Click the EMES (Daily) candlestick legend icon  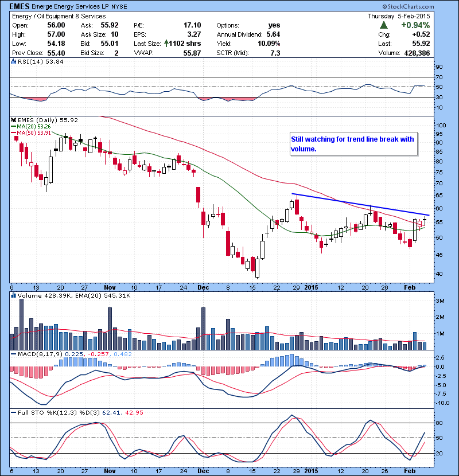13,120
